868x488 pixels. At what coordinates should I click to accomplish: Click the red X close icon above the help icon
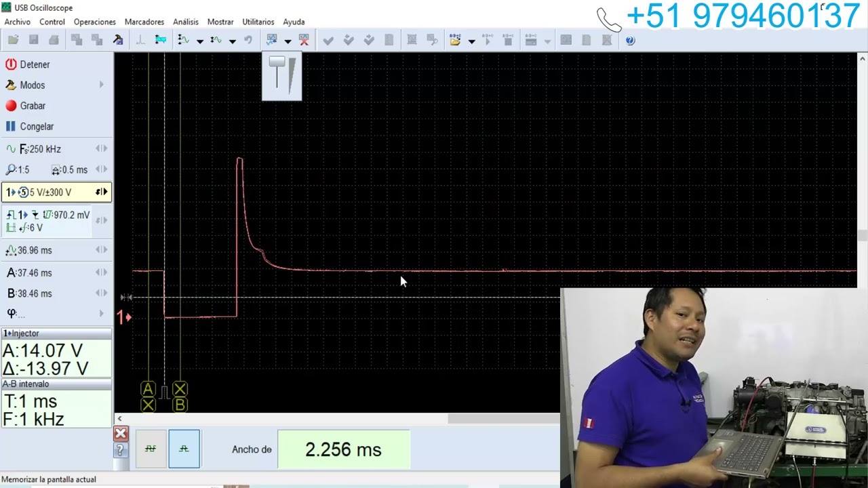point(121,434)
